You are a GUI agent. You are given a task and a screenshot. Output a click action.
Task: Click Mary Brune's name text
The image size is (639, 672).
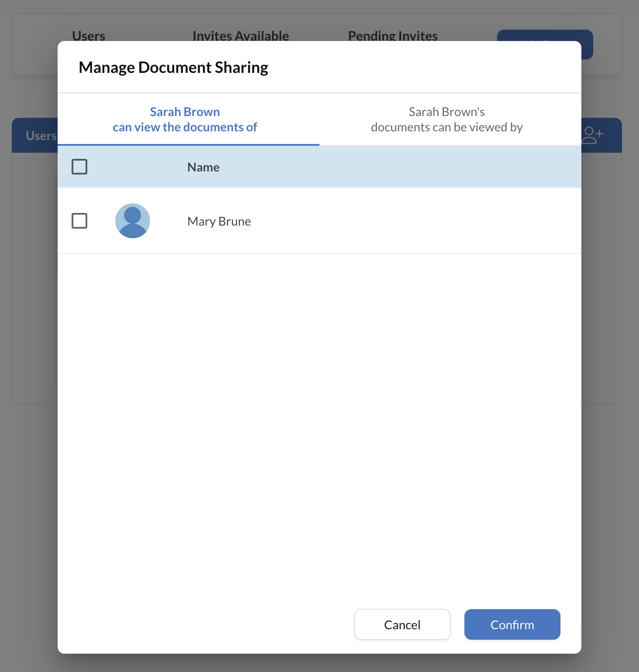219,221
